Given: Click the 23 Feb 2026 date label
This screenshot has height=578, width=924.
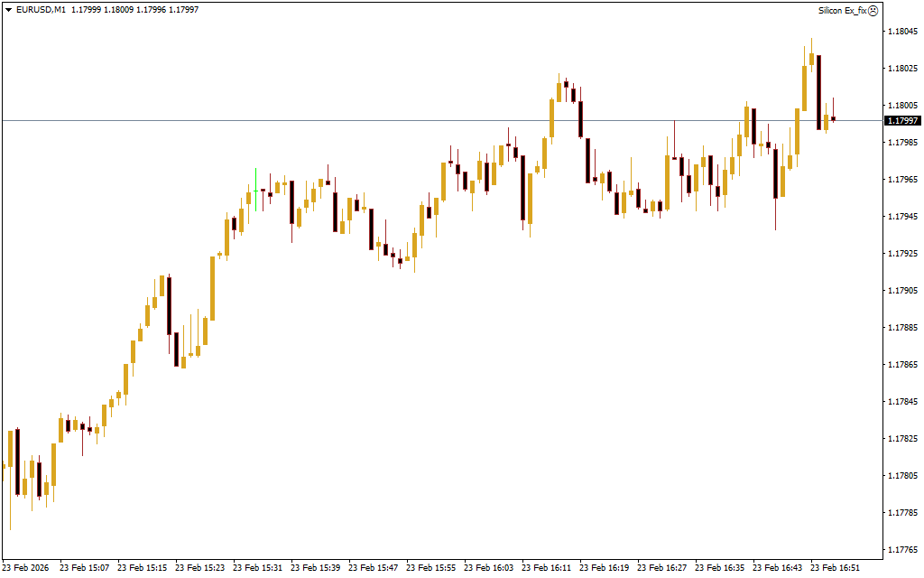Looking at the screenshot, I should (x=27, y=568).
